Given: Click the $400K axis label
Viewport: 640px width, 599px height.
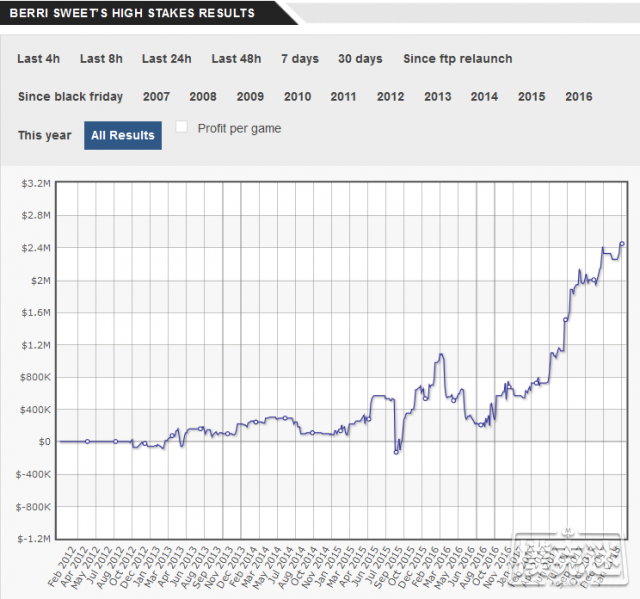Looking at the screenshot, I should click(x=35, y=410).
